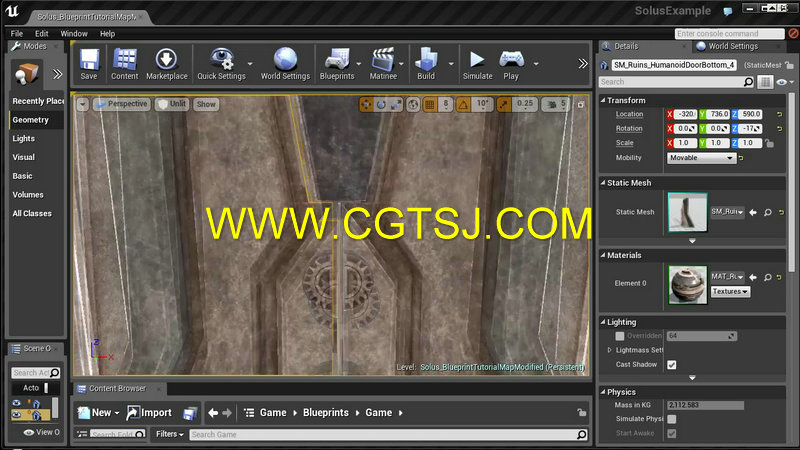Toggle world coordinate system globe icon
This screenshot has height=450, width=800.
[x=413, y=105]
